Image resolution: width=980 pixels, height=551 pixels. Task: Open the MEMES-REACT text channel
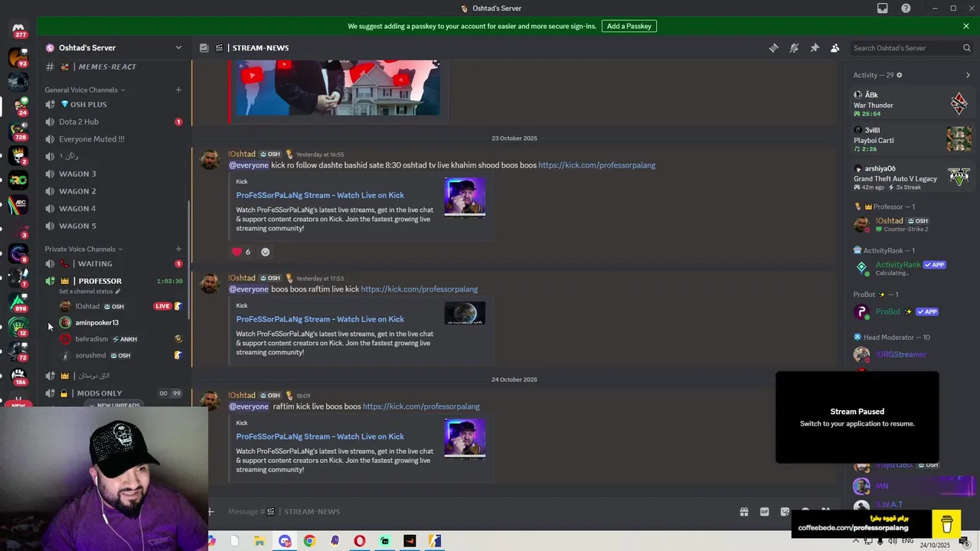tap(115, 67)
